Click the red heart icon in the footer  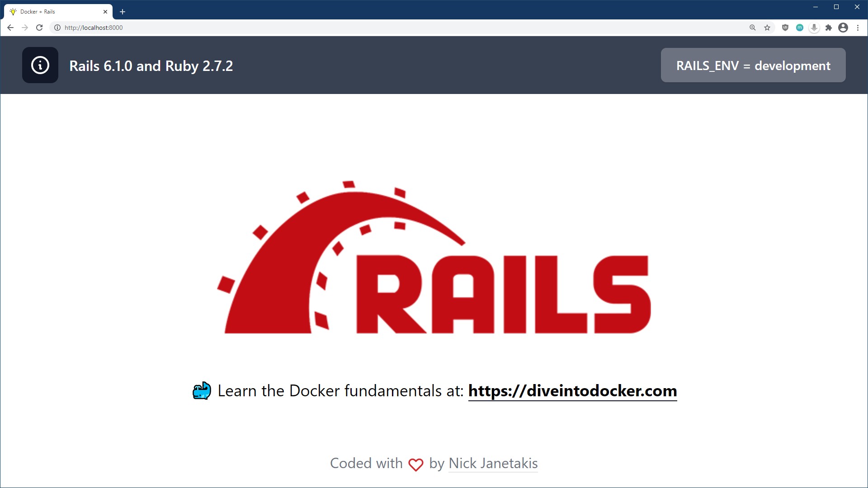(x=416, y=464)
